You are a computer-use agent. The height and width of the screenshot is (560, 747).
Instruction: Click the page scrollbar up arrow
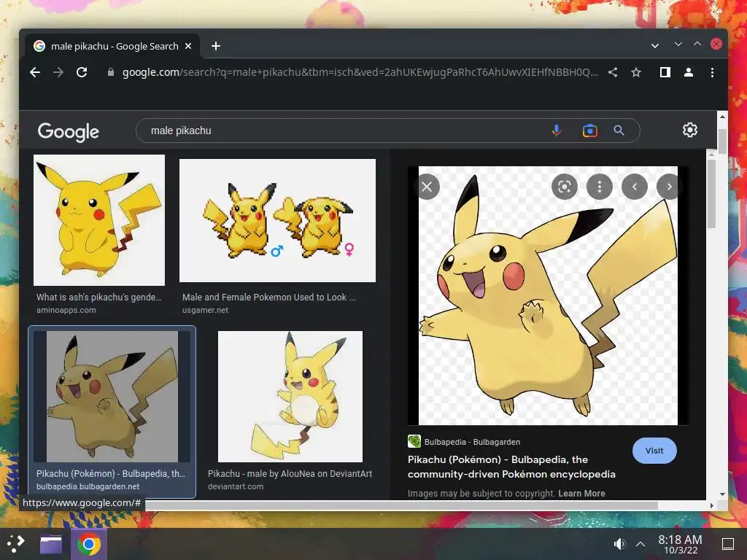(x=722, y=116)
